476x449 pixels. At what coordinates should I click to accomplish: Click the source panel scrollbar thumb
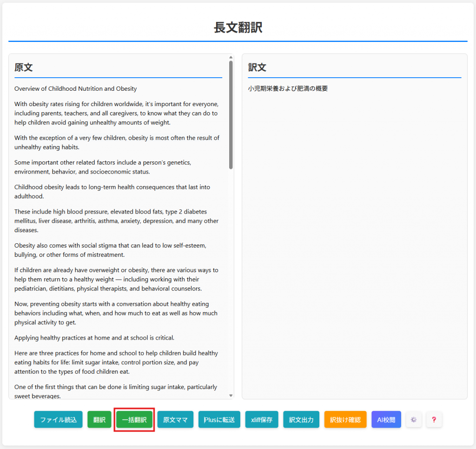(x=231, y=115)
